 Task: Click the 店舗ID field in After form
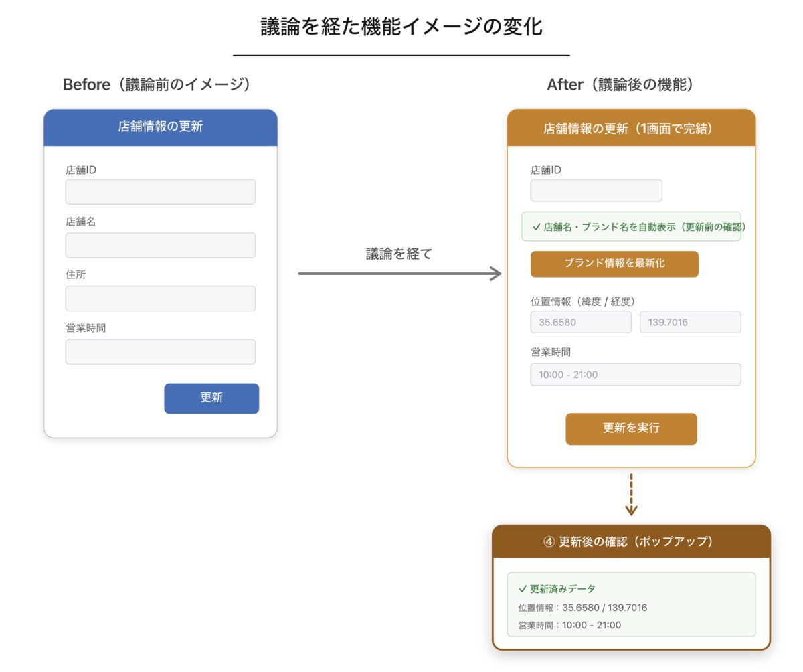(596, 190)
